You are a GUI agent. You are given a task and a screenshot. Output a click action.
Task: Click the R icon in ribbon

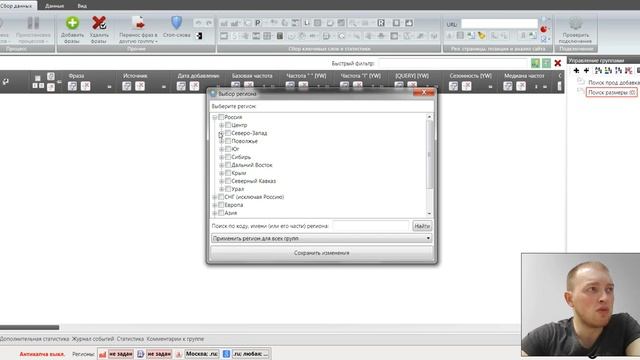coord(381,23)
